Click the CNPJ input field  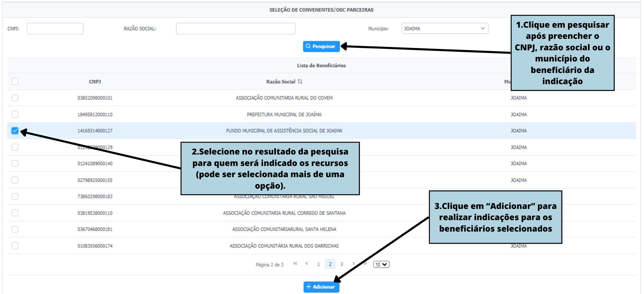pos(55,29)
